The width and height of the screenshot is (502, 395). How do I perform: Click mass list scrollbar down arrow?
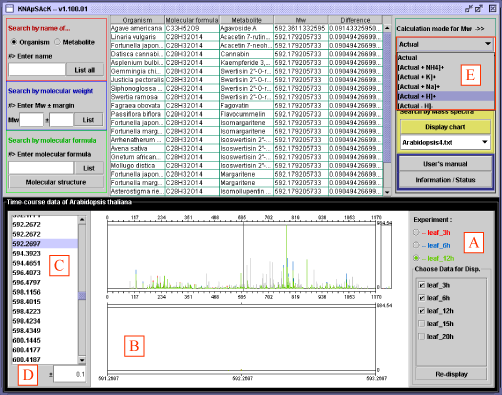point(82,360)
